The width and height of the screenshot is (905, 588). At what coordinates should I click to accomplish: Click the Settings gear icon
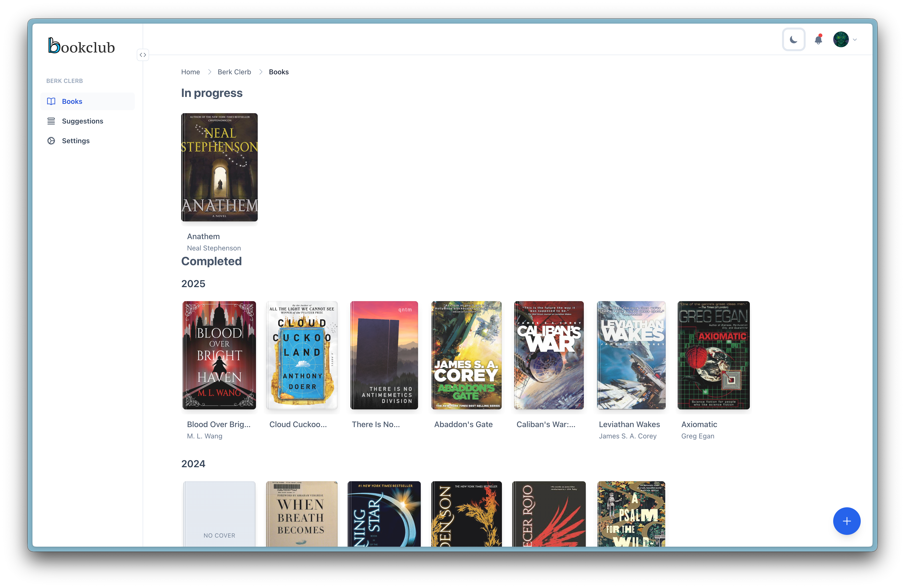click(51, 141)
